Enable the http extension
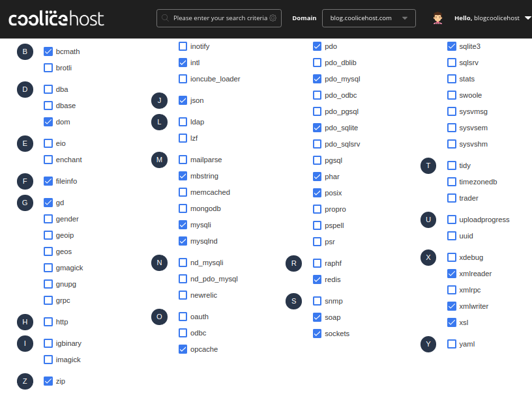 pyautogui.click(x=48, y=322)
